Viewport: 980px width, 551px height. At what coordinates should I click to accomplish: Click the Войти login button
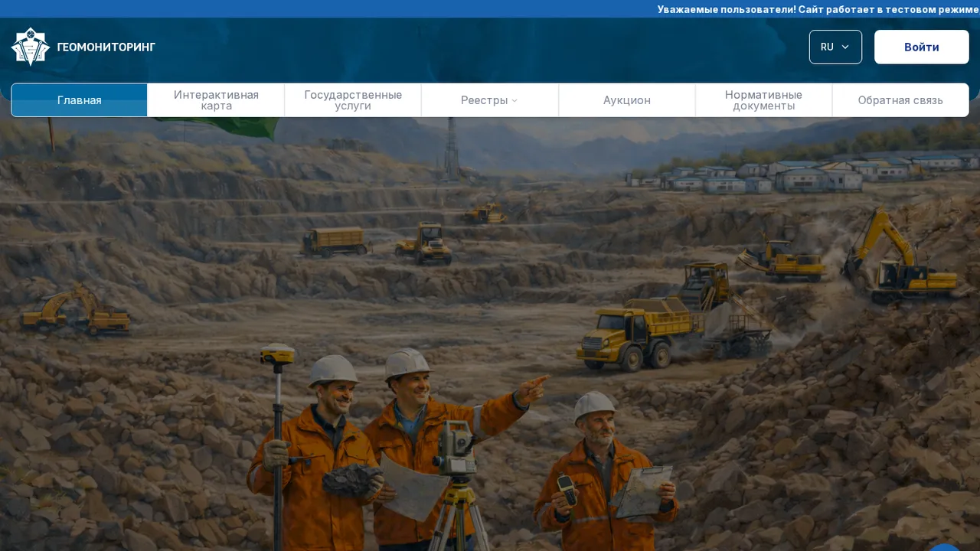pos(922,47)
